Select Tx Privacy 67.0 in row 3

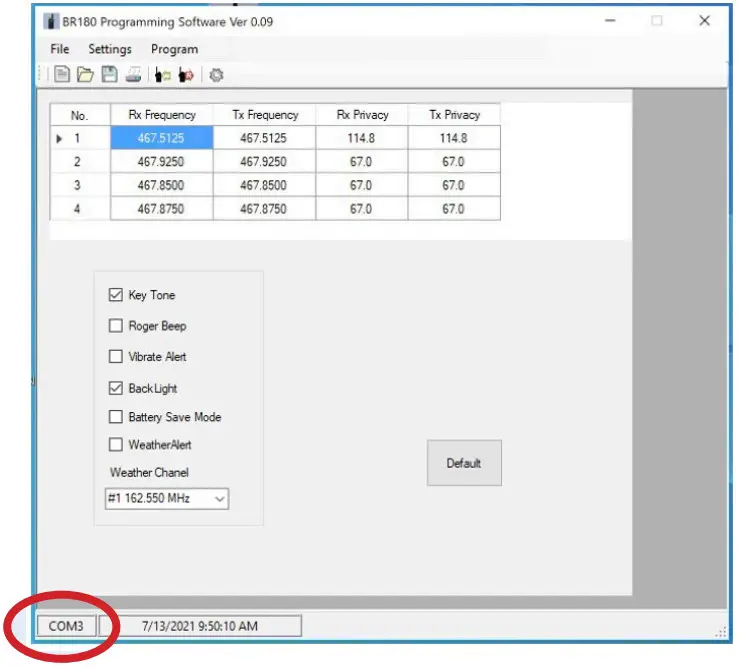[454, 186]
